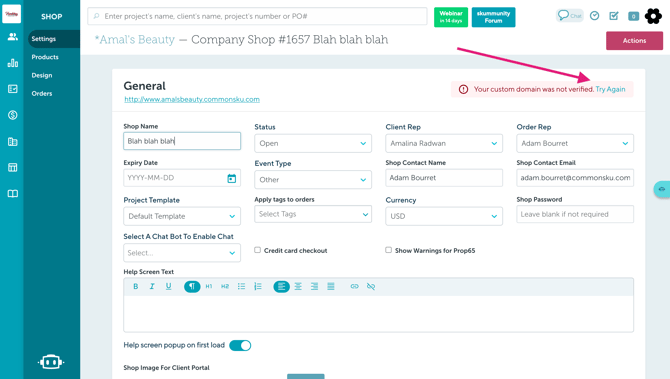The image size is (670, 379).
Task: Toggle bold formatting in help text editor
Action: [135, 286]
